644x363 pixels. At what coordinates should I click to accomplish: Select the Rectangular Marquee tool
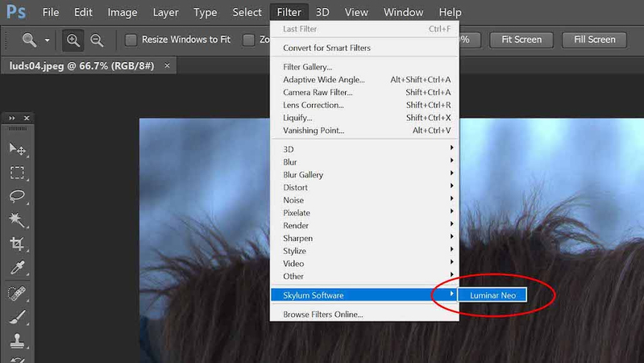17,173
